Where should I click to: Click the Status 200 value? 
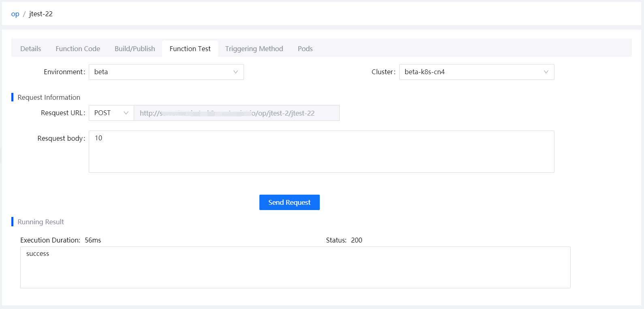point(356,240)
